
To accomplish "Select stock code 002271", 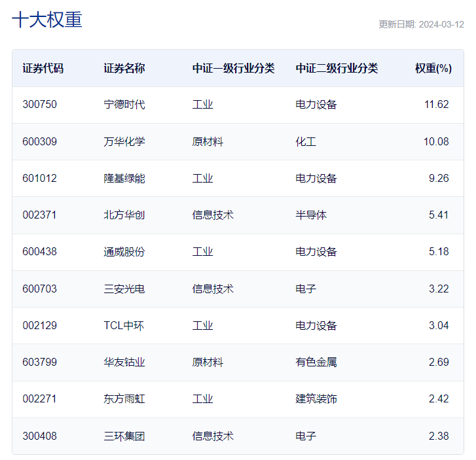I will pos(40,398).
